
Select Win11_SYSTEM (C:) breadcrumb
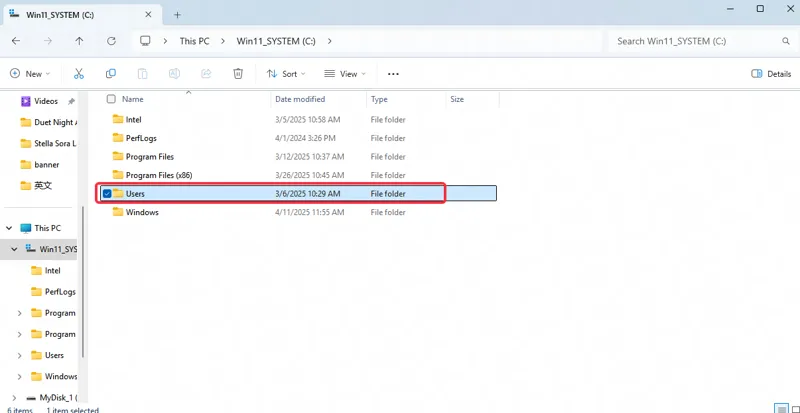[x=276, y=41]
